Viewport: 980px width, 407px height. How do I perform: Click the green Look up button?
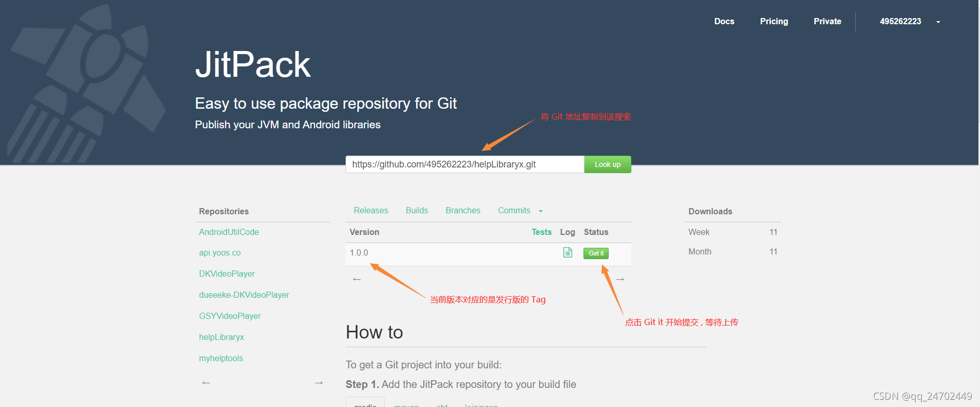pos(608,164)
